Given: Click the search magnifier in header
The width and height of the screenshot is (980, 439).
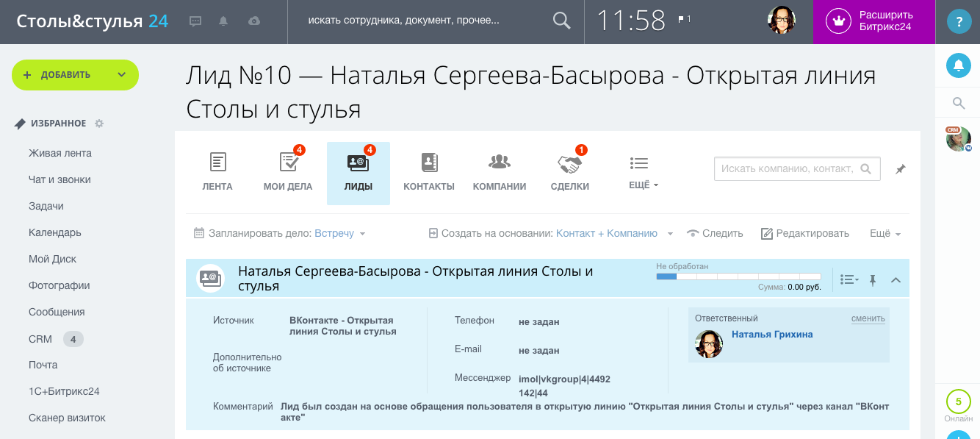Looking at the screenshot, I should click(x=561, y=21).
